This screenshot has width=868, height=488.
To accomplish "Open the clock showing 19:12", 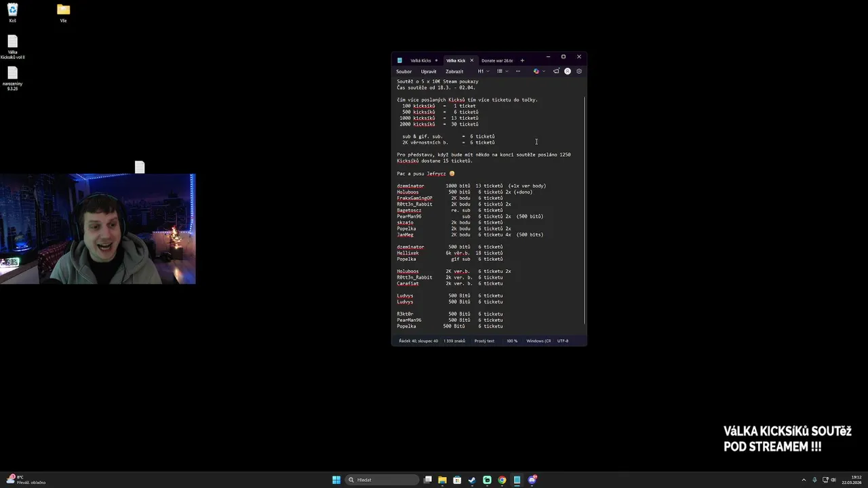I will pos(852,480).
